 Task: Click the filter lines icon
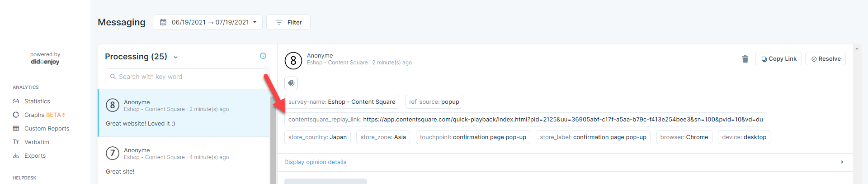[x=279, y=22]
